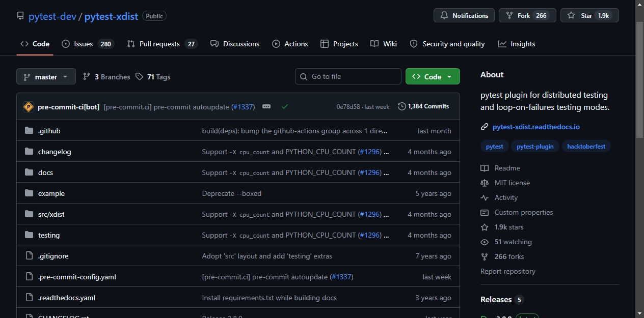Click the Custom properties note icon
The image size is (644, 318).
(485, 212)
